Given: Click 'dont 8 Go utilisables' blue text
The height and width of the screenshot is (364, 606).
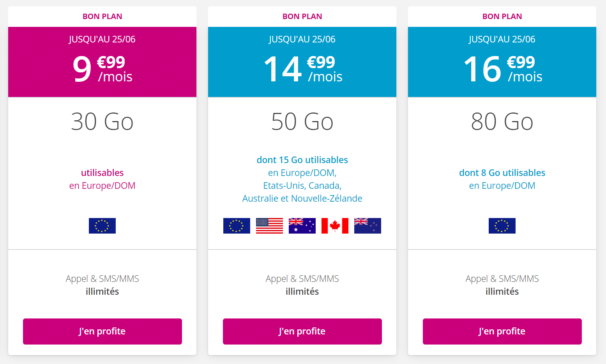Looking at the screenshot, I should [x=502, y=172].
